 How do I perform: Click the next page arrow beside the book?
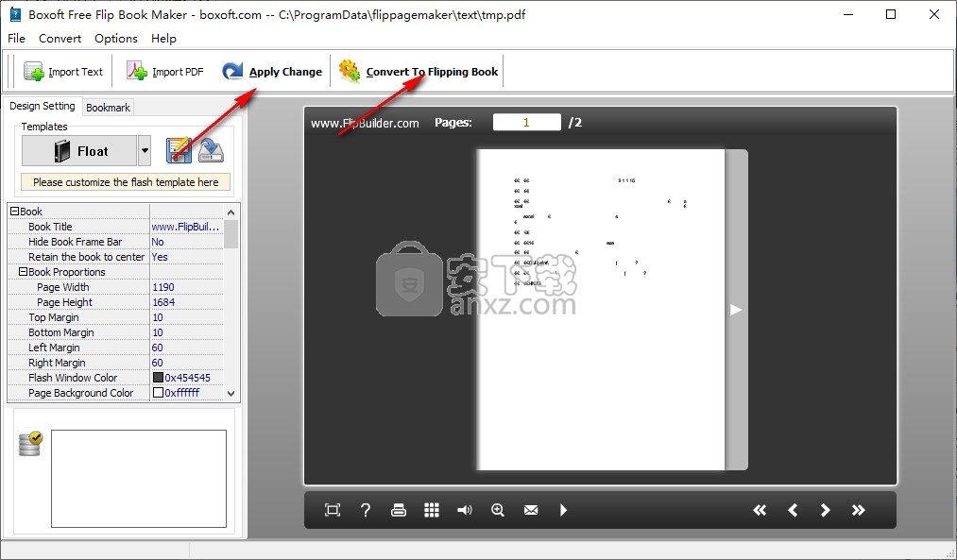735,310
